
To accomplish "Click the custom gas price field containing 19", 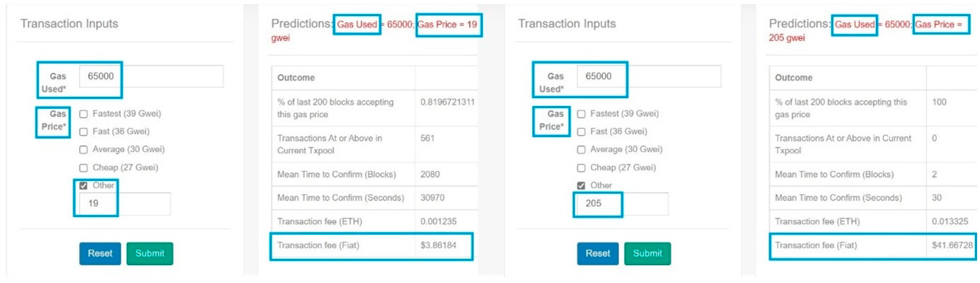I will (124, 203).
